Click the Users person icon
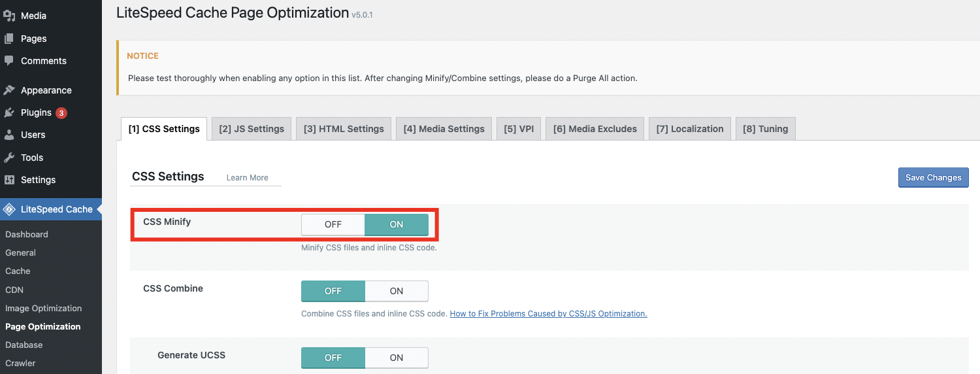The height and width of the screenshot is (374, 980). tap(9, 135)
